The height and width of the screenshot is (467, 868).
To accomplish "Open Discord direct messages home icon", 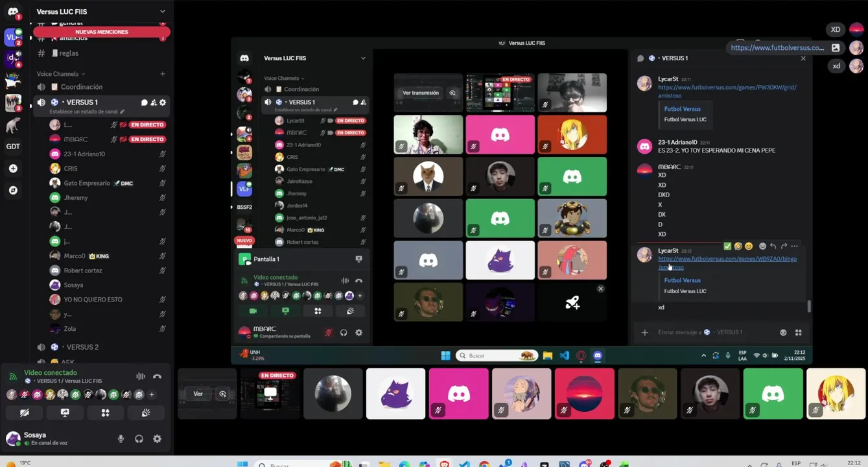I will 13,12.
